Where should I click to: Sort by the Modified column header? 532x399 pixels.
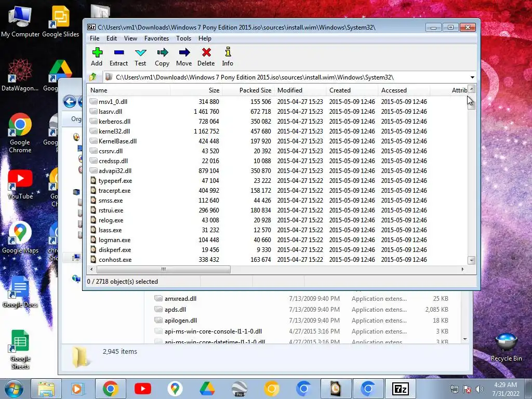[300, 90]
